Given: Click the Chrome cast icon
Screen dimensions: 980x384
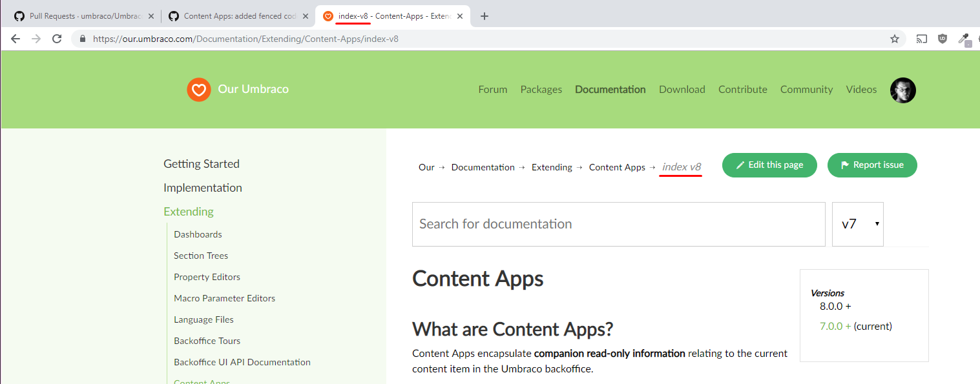Looking at the screenshot, I should tap(921, 38).
